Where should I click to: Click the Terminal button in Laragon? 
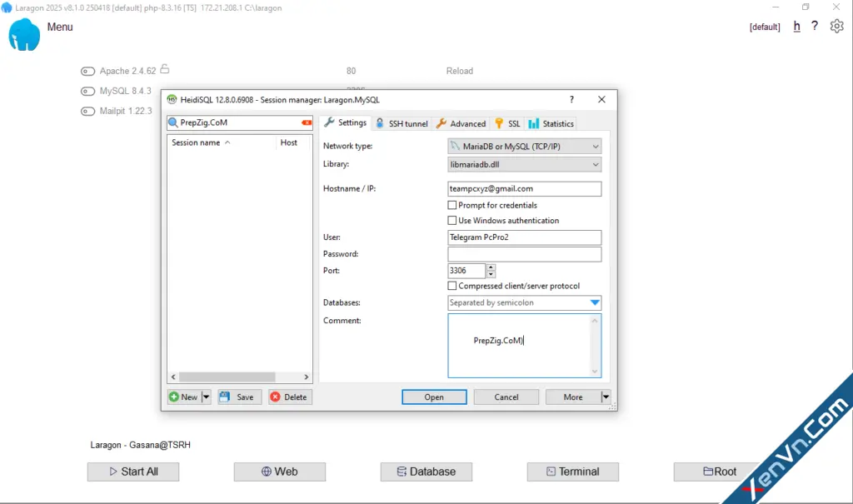tap(573, 472)
